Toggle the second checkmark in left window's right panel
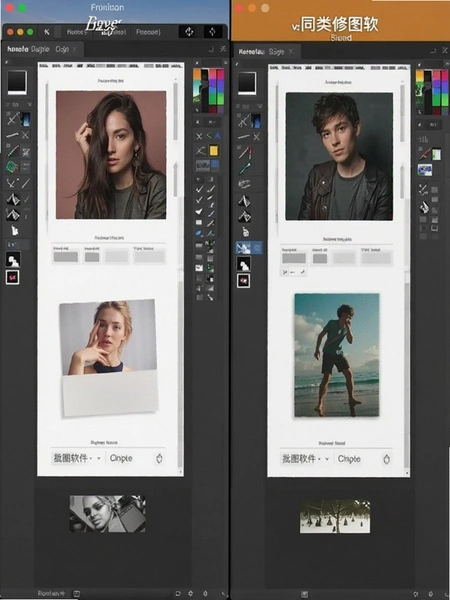This screenshot has width=450, height=600. [199, 200]
